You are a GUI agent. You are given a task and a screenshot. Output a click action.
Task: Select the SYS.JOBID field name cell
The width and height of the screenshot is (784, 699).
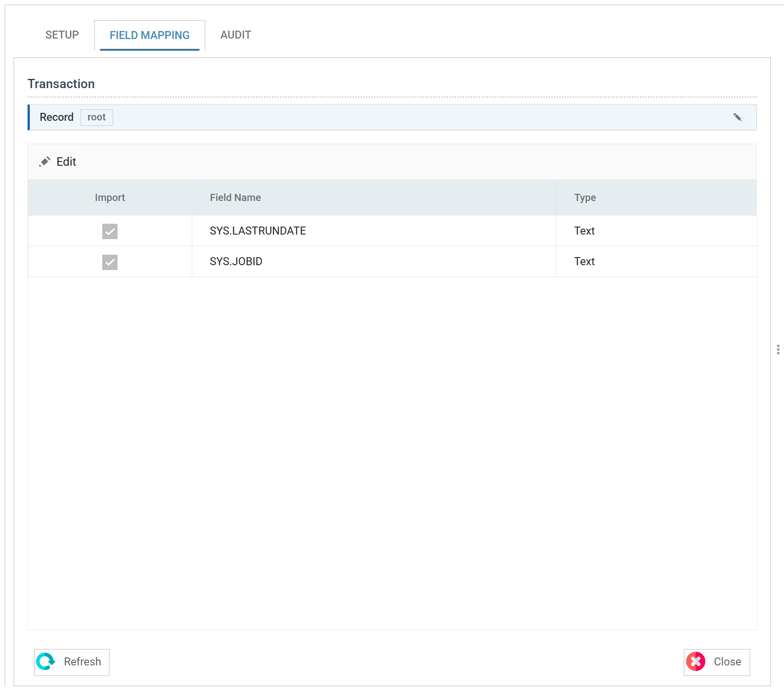click(x=374, y=261)
